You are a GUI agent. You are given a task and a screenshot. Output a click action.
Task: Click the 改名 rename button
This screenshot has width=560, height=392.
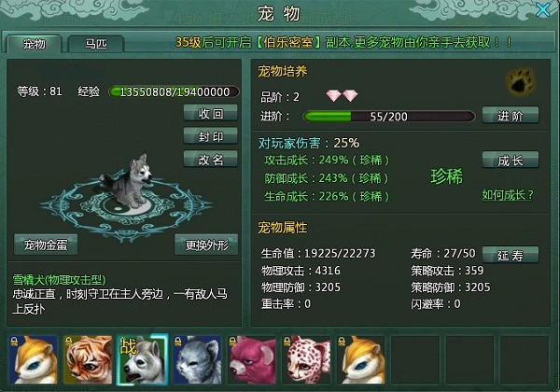coord(211,160)
